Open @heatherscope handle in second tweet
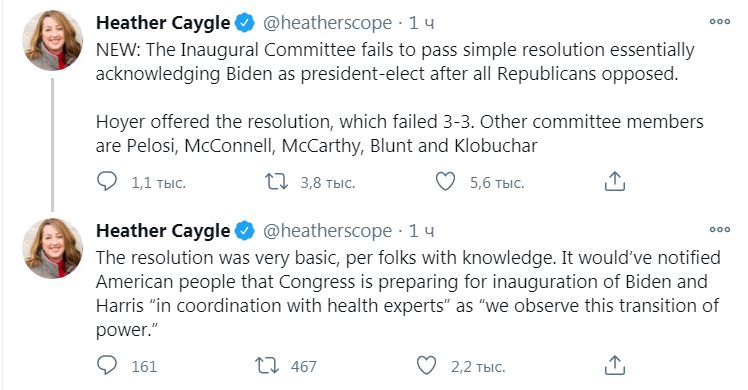The width and height of the screenshot is (748, 390). coord(327,231)
